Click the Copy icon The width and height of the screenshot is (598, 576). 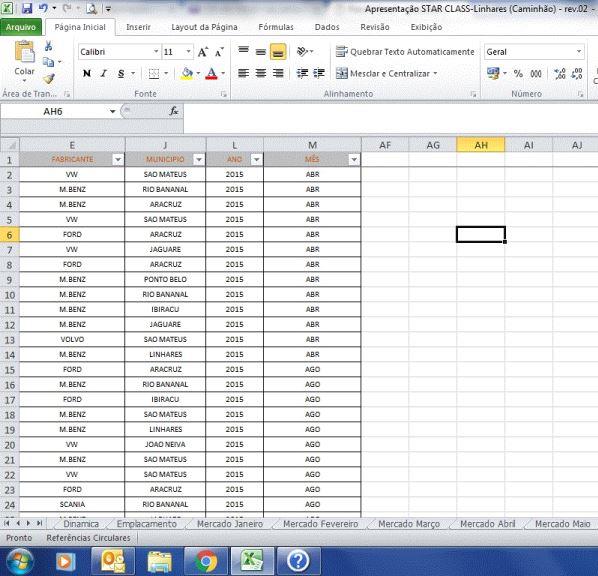click(x=48, y=61)
